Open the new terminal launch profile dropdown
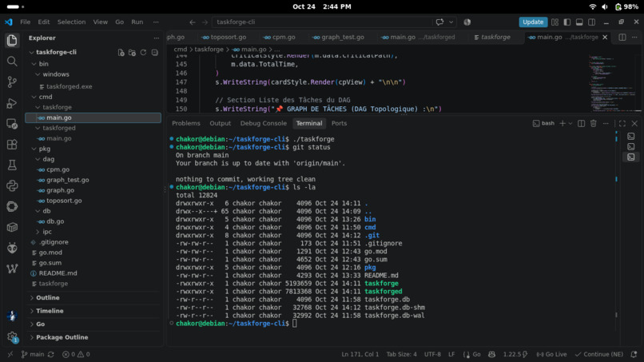This screenshot has width=644, height=362. click(x=570, y=123)
